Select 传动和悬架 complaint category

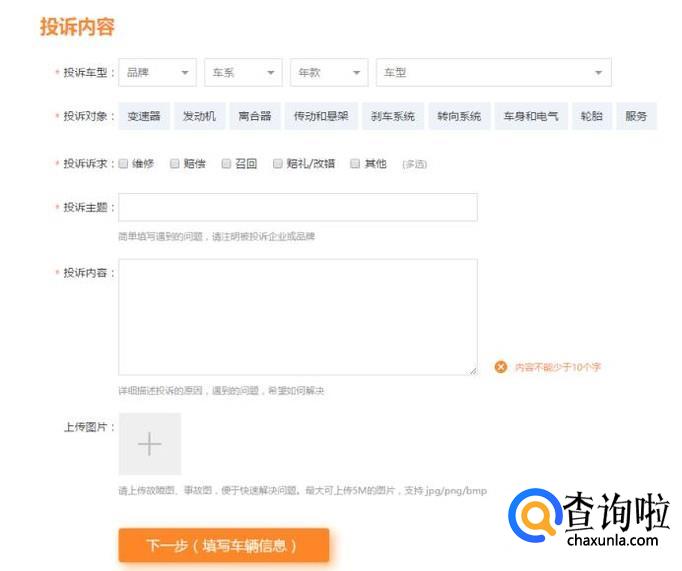point(320,117)
